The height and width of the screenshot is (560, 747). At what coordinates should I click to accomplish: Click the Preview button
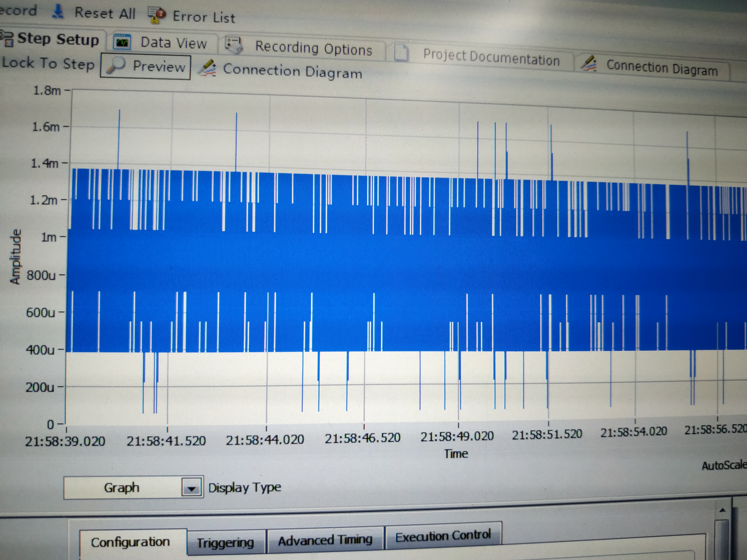pos(146,66)
